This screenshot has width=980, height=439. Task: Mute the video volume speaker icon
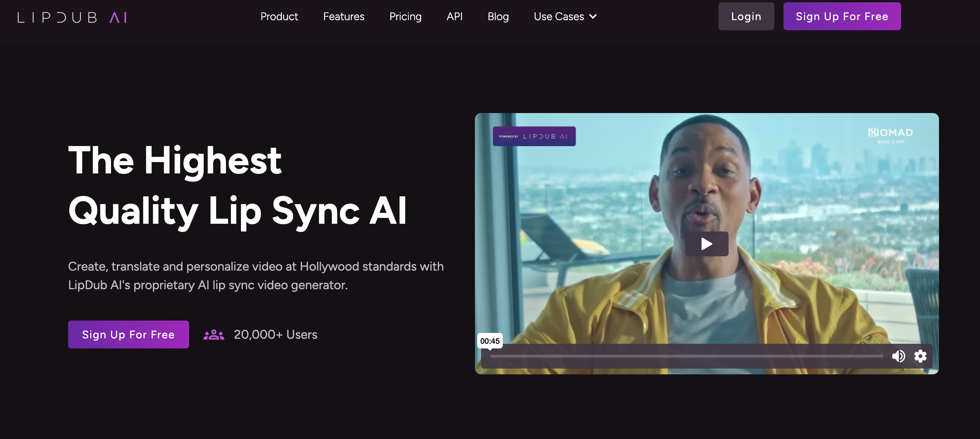pyautogui.click(x=898, y=356)
